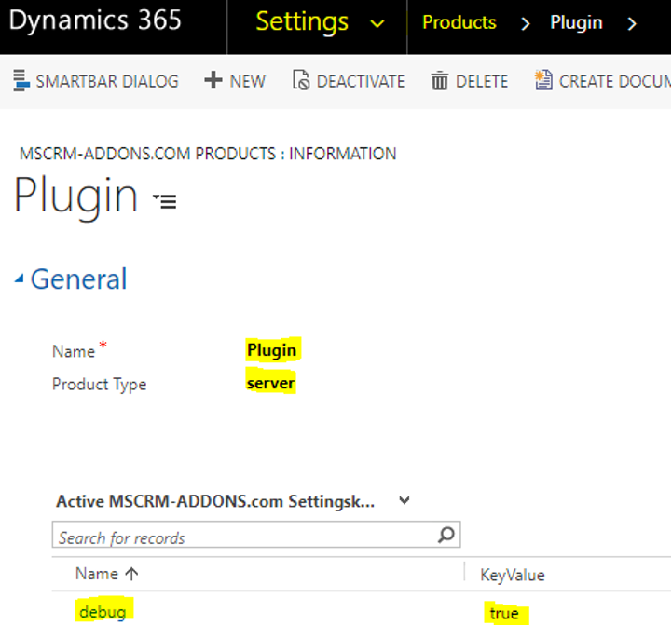672x625 pixels.
Task: Edit the Product Type value server
Action: click(271, 383)
